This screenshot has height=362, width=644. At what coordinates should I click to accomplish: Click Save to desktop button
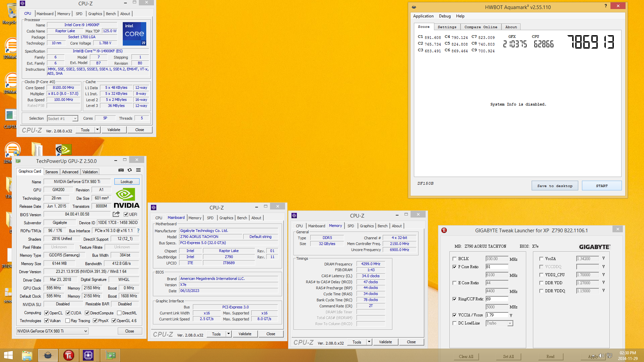555,186
